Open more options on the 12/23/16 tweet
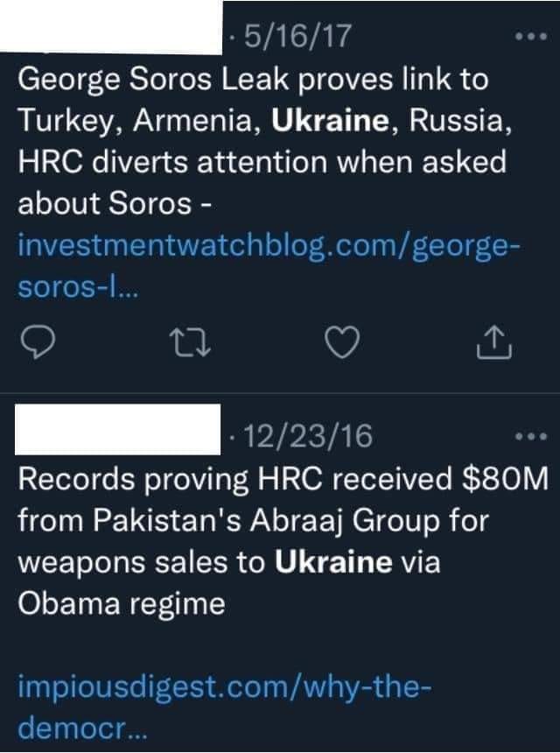This screenshot has height=753, width=560. [x=530, y=435]
